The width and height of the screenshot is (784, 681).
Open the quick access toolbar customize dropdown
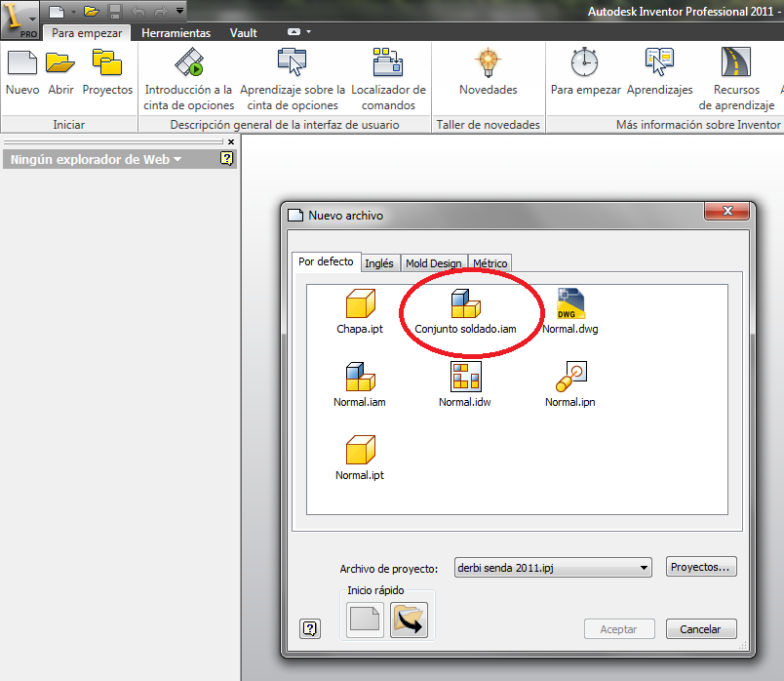tap(179, 11)
